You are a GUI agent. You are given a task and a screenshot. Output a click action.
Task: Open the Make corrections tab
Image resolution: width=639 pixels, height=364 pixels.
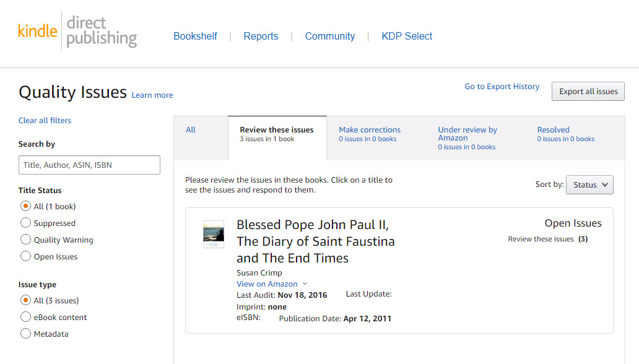pos(370,134)
